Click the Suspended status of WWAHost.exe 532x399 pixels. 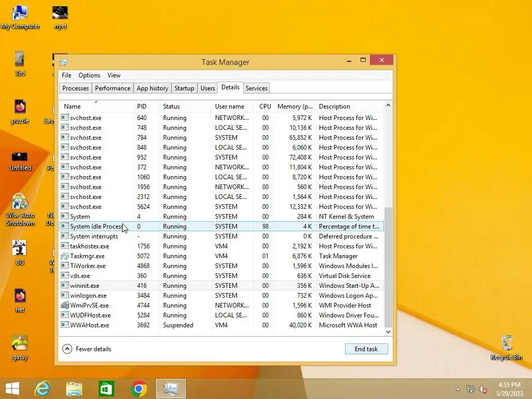[178, 325]
